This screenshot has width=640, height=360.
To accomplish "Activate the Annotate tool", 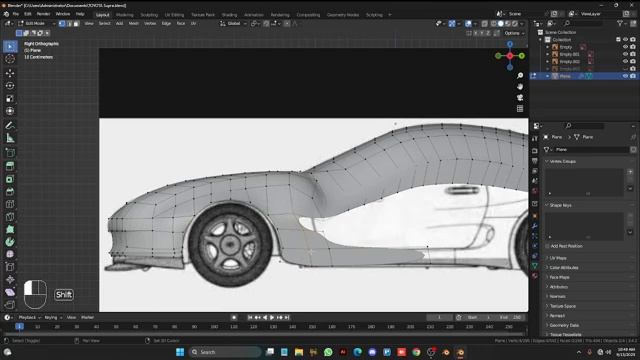I will click(x=10, y=125).
